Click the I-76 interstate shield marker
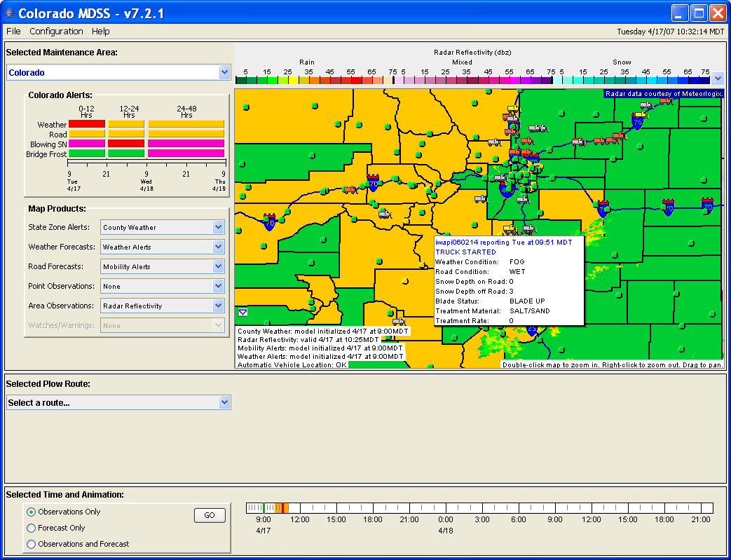Viewport: 731px width, 560px height. pyautogui.click(x=638, y=123)
